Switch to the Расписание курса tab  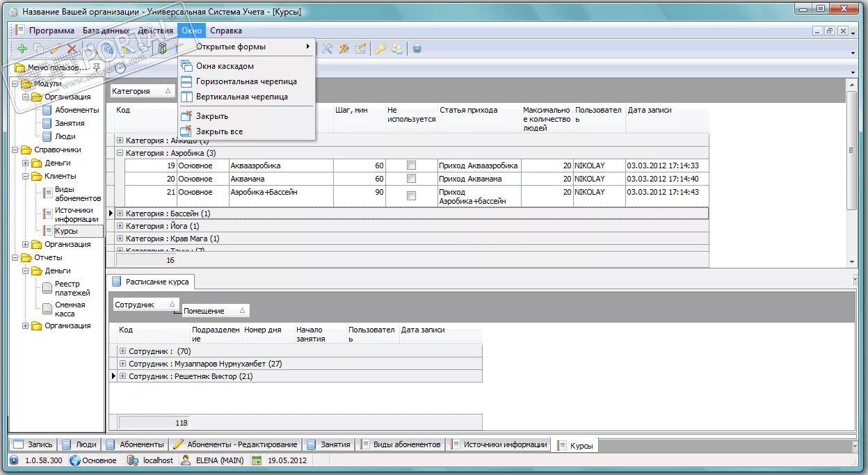(x=151, y=282)
